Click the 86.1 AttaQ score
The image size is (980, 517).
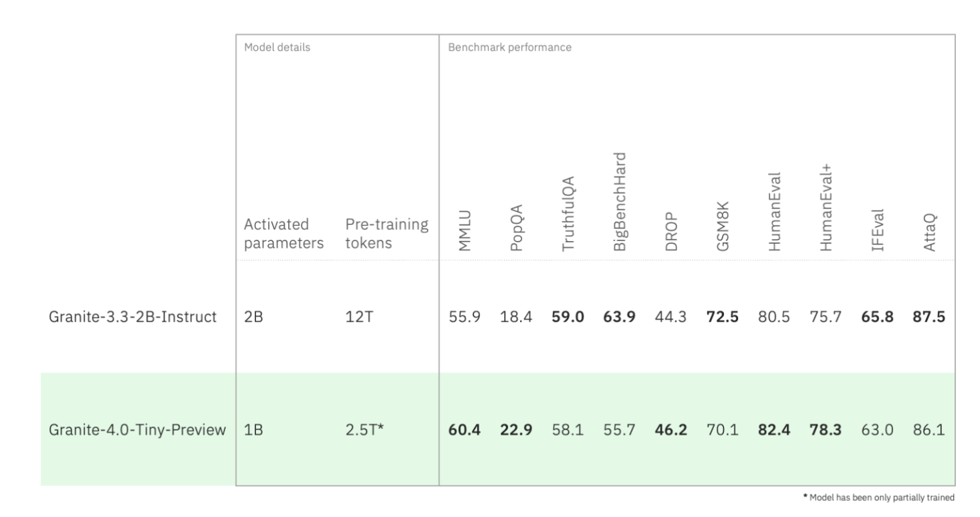click(x=929, y=429)
